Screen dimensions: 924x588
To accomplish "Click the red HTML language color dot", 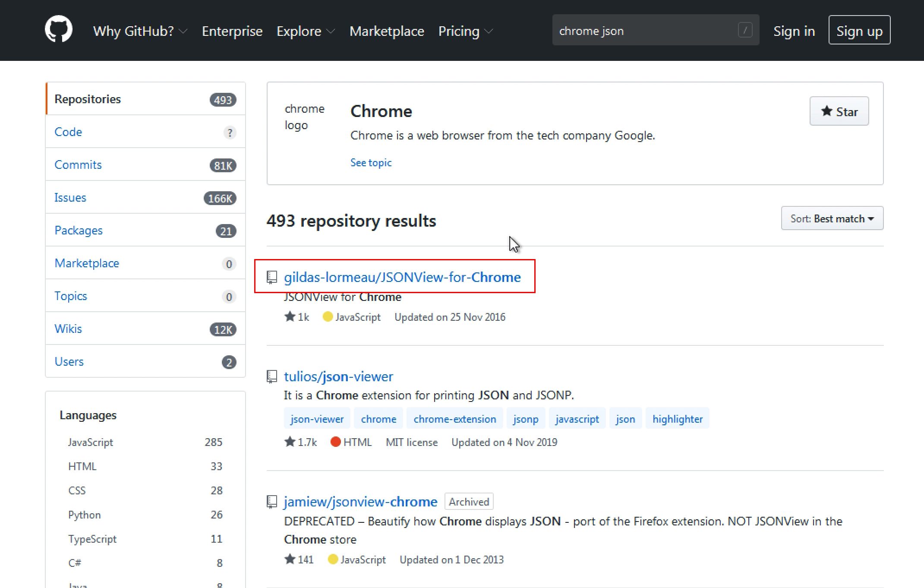I will point(335,442).
